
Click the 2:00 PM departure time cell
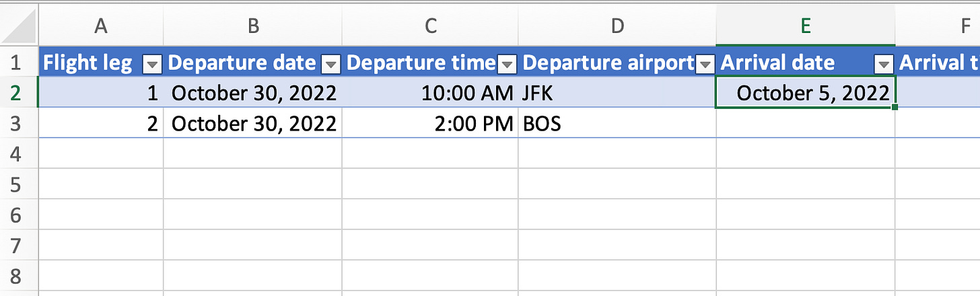point(430,124)
